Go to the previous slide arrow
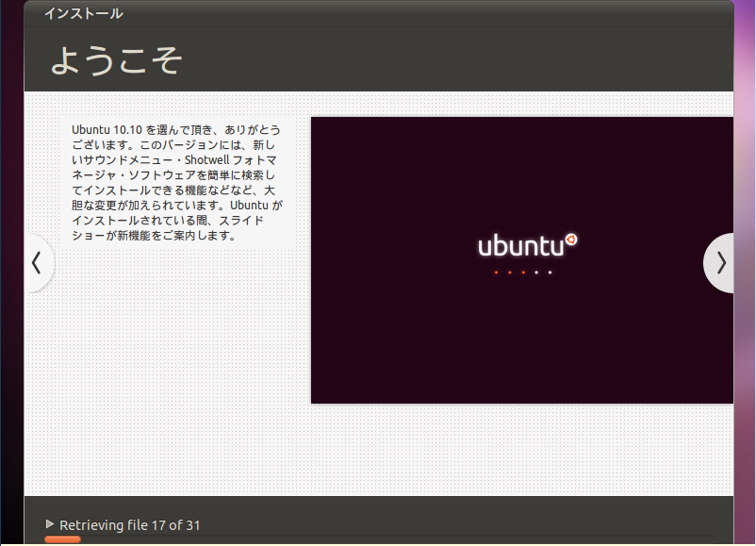The image size is (756, 546). click(39, 263)
